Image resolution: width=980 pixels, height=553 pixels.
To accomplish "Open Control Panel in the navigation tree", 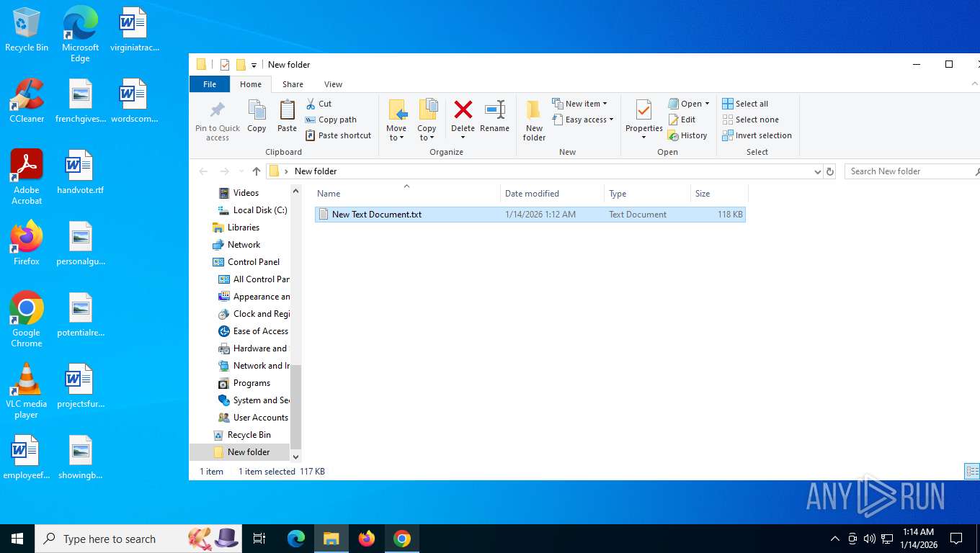I will coord(253,262).
